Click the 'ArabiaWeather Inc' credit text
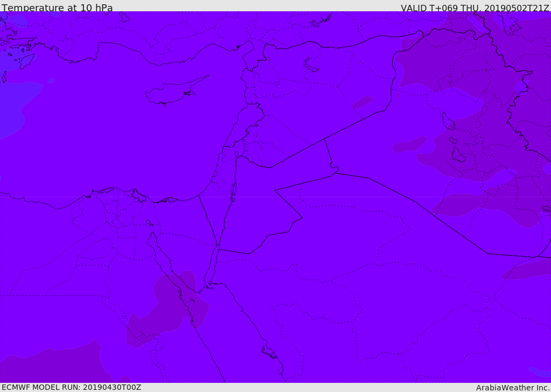 [x=513, y=388]
